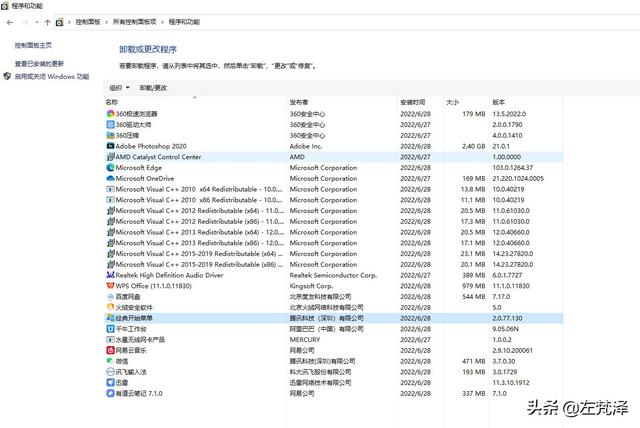This screenshot has height=428, width=640.
Task: Click the 迅雷 blue bird icon
Action: [x=110, y=382]
